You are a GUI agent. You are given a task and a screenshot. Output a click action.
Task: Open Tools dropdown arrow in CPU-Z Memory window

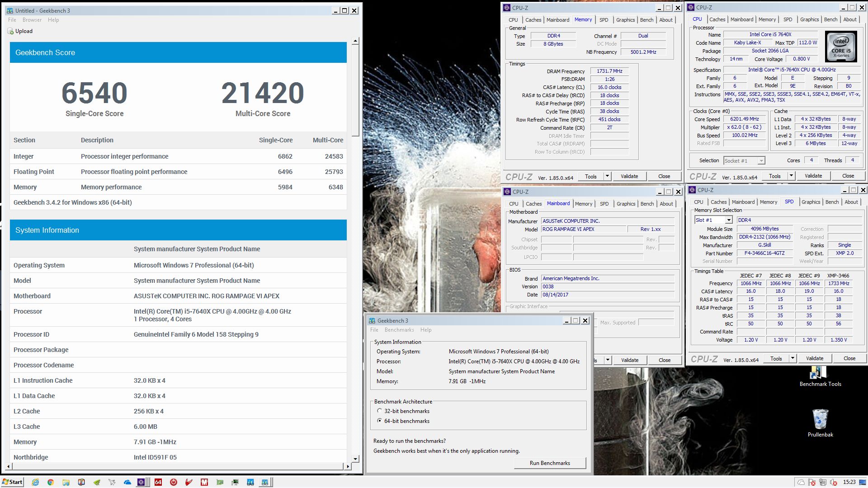click(x=607, y=176)
